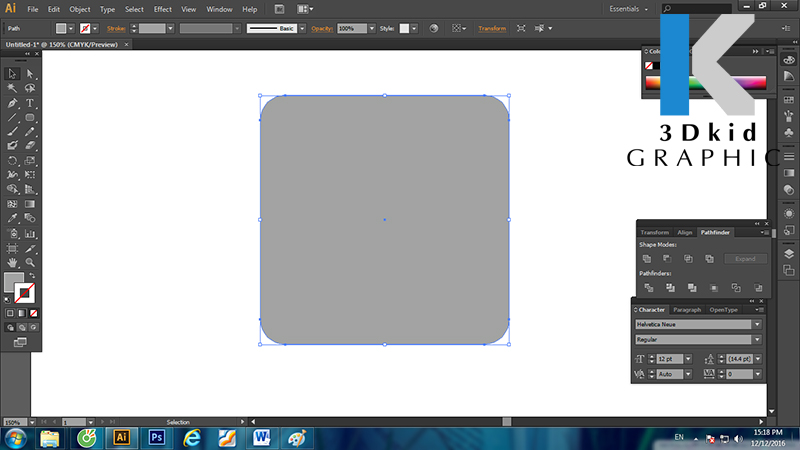Enable Draw Inside mode

pyautogui.click(x=34, y=328)
